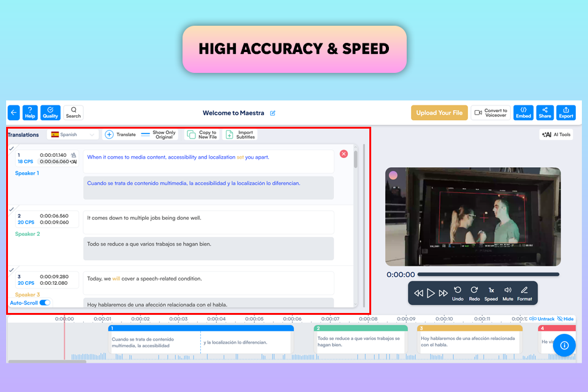
Task: Click the Translate plus button
Action: click(120, 134)
